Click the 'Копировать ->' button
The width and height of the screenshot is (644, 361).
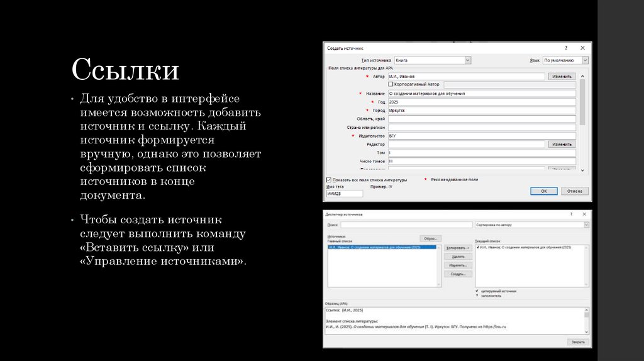(x=458, y=248)
